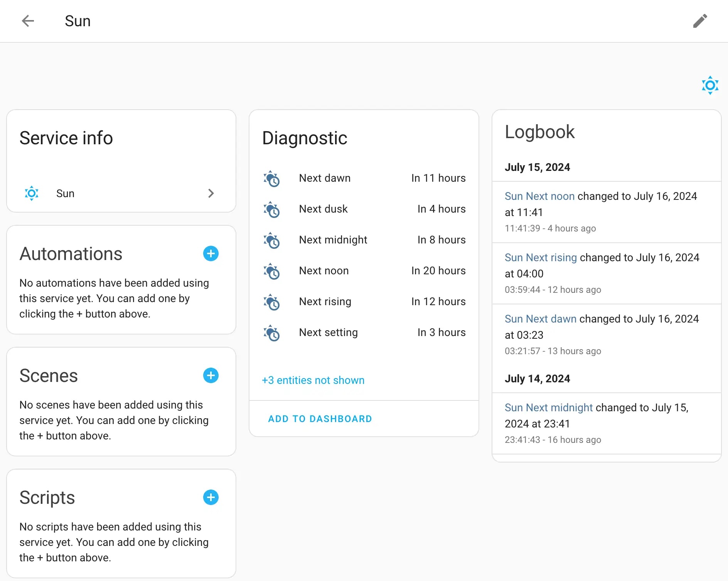Screen dimensions: 728x581
Task: Click '03:59:44 - 12 hours ago' timestamp
Action: [553, 290]
